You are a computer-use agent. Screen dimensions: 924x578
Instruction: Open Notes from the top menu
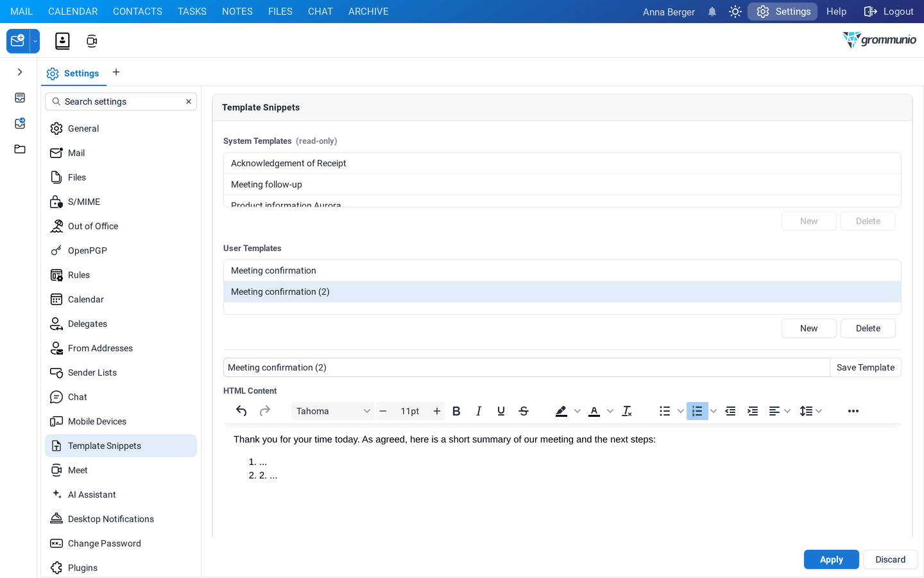(237, 12)
